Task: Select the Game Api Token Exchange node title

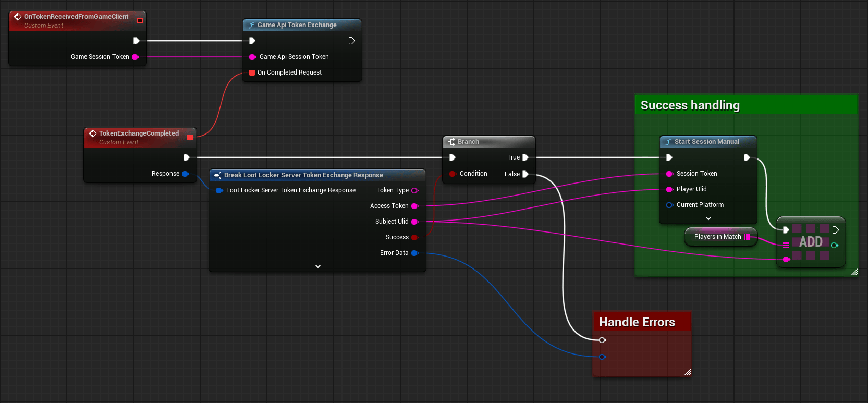Action: click(297, 25)
